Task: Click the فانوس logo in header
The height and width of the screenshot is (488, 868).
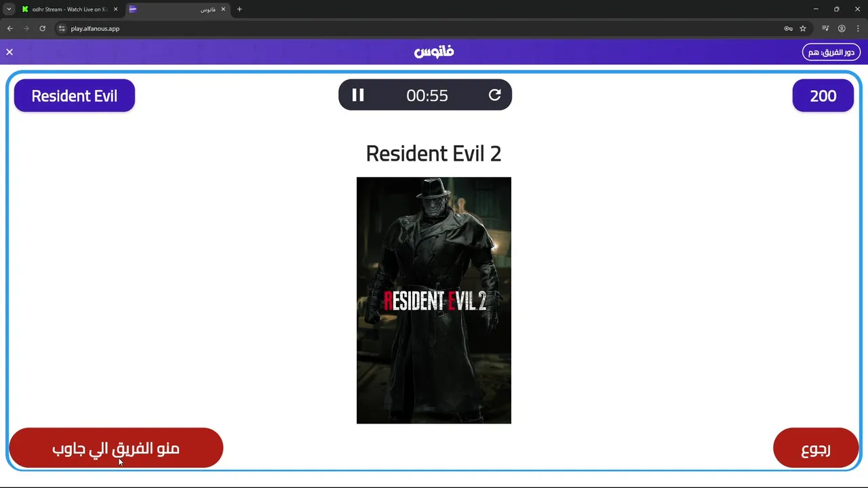Action: click(x=434, y=52)
